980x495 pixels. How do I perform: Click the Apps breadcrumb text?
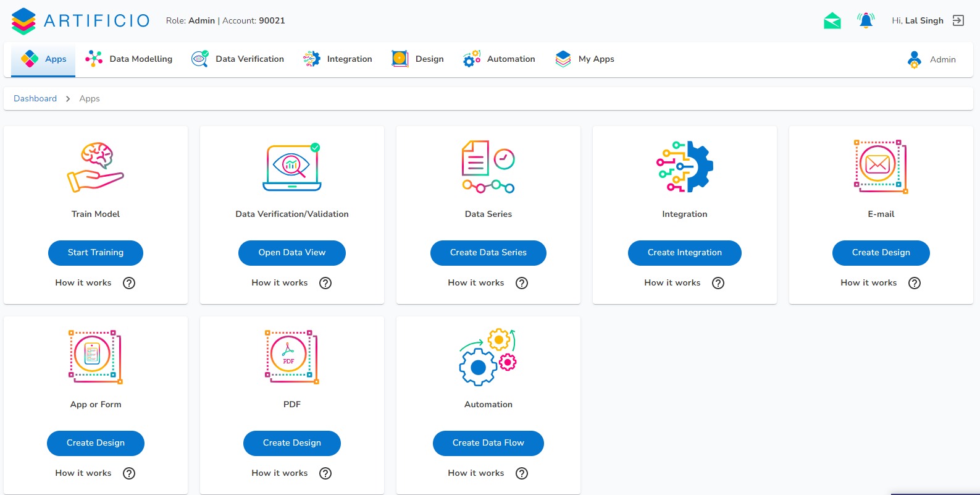[x=90, y=98]
